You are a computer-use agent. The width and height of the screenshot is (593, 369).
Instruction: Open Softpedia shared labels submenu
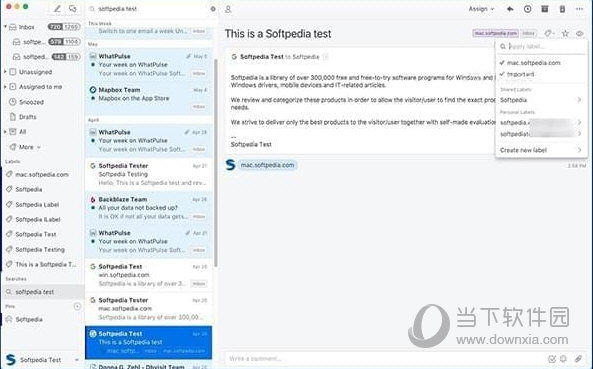tap(541, 100)
